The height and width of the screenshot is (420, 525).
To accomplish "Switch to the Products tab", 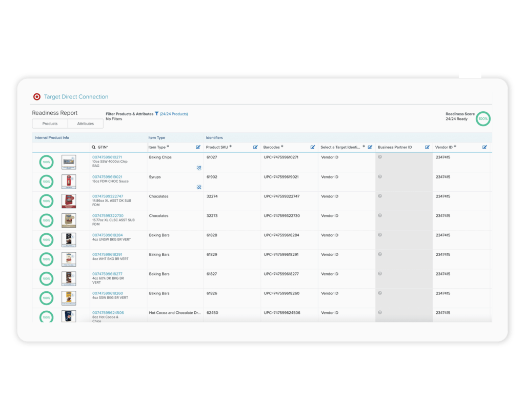I will [x=50, y=124].
